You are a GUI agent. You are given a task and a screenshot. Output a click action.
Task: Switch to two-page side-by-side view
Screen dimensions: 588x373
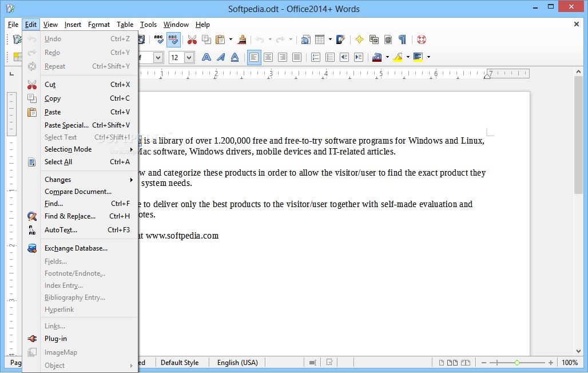click(x=452, y=363)
